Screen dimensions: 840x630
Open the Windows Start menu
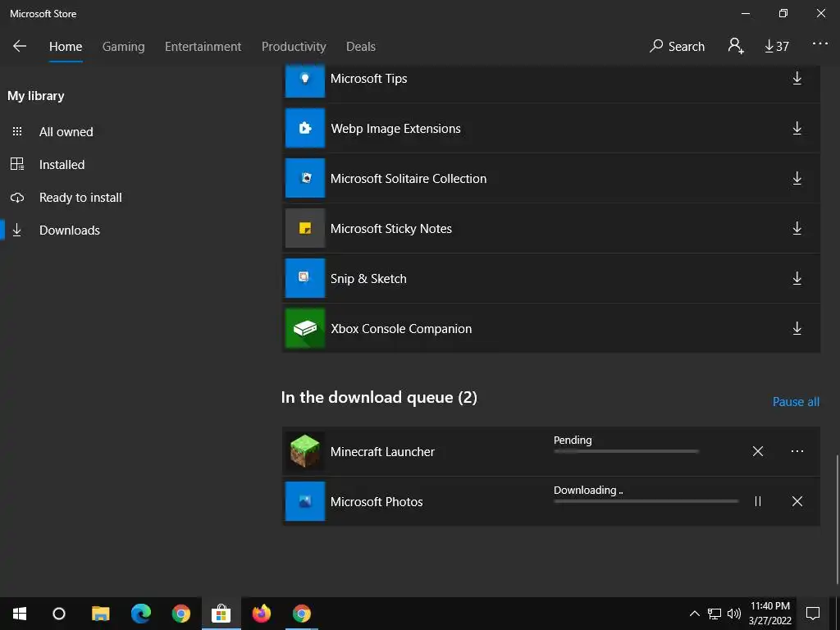pyautogui.click(x=20, y=614)
